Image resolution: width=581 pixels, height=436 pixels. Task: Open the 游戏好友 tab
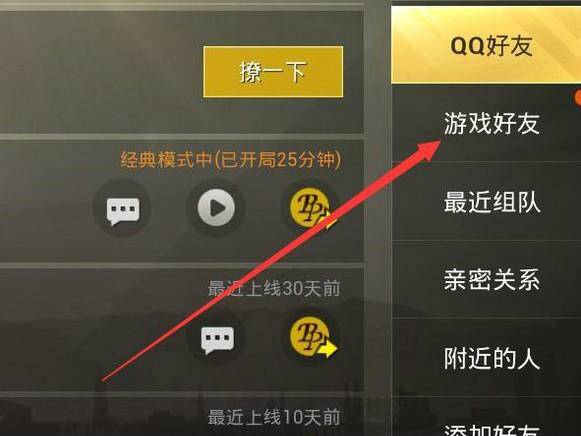tap(486, 124)
